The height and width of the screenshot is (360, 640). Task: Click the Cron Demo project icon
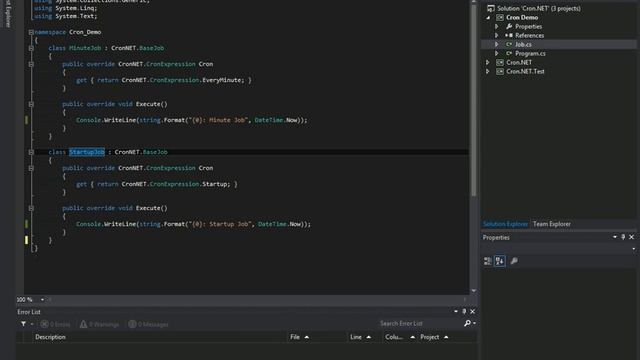(x=500, y=18)
